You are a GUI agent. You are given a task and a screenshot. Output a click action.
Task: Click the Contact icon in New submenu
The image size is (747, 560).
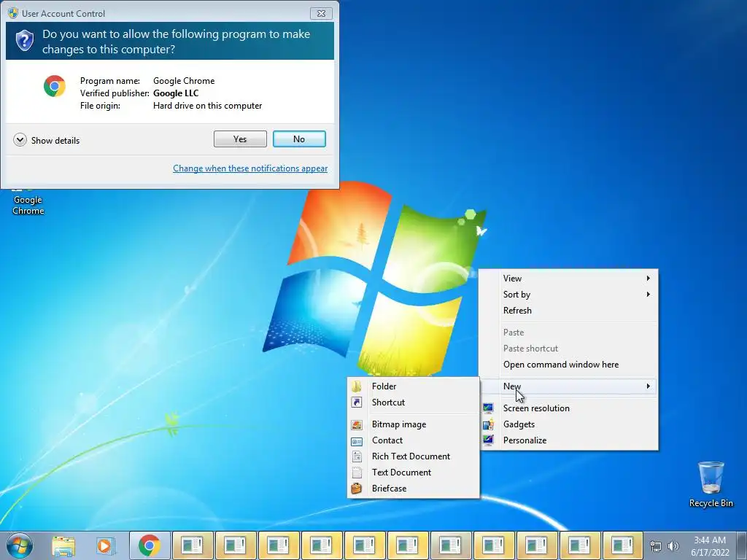[x=356, y=441]
